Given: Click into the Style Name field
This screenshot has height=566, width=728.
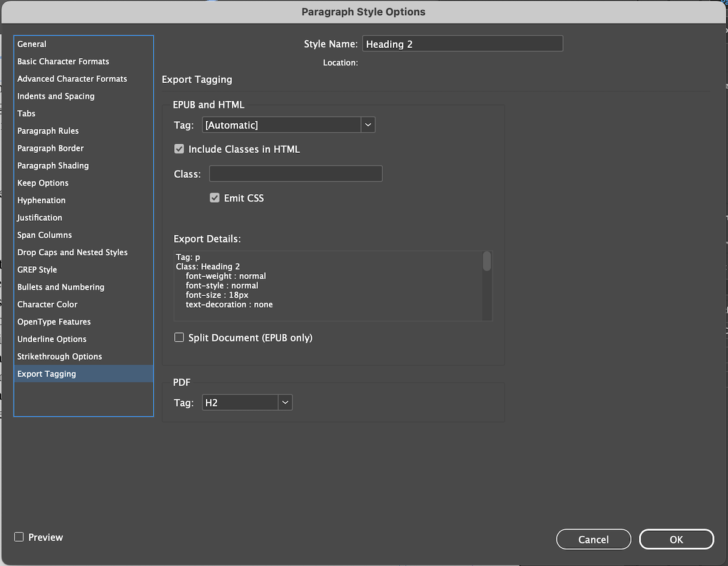Looking at the screenshot, I should click(462, 44).
